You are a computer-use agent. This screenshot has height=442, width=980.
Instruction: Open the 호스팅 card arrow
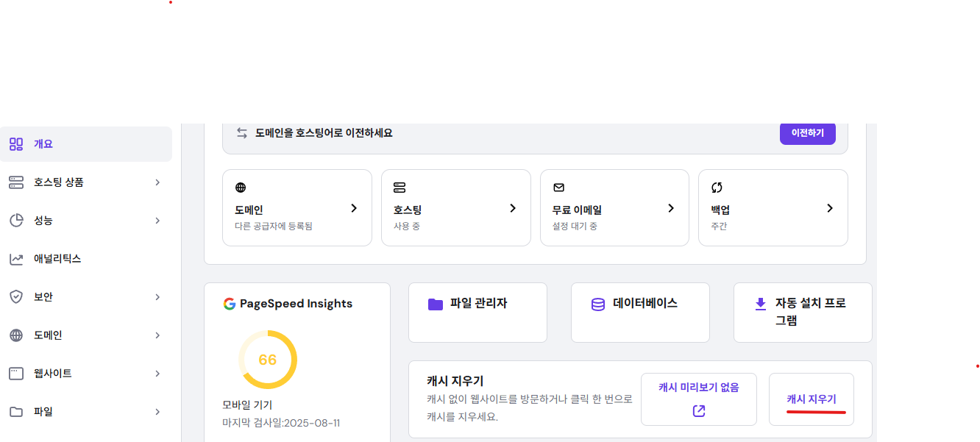[513, 208]
